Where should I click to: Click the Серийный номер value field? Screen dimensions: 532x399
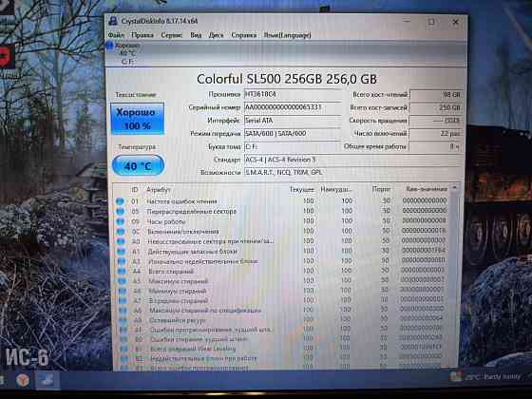pos(293,107)
